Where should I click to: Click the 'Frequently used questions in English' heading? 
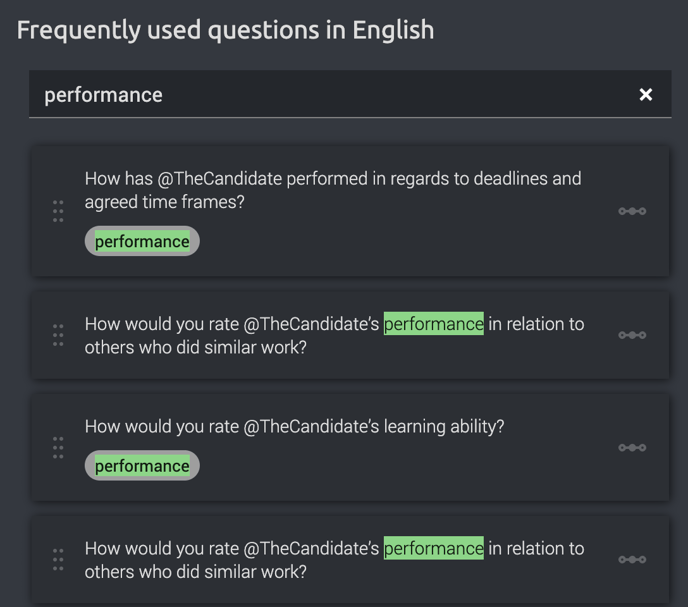[225, 30]
